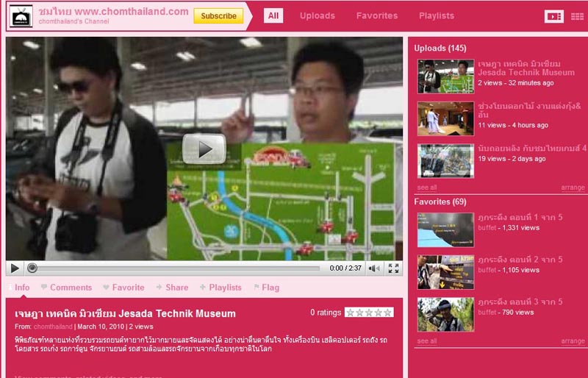Open favorite thumbnail with 1,331 views
This screenshot has height=378, width=588.
[445, 229]
